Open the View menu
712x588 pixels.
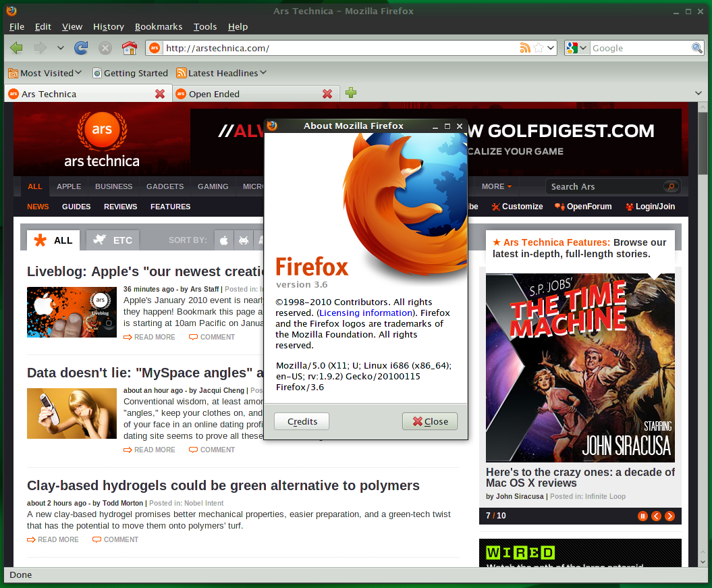pos(72,27)
